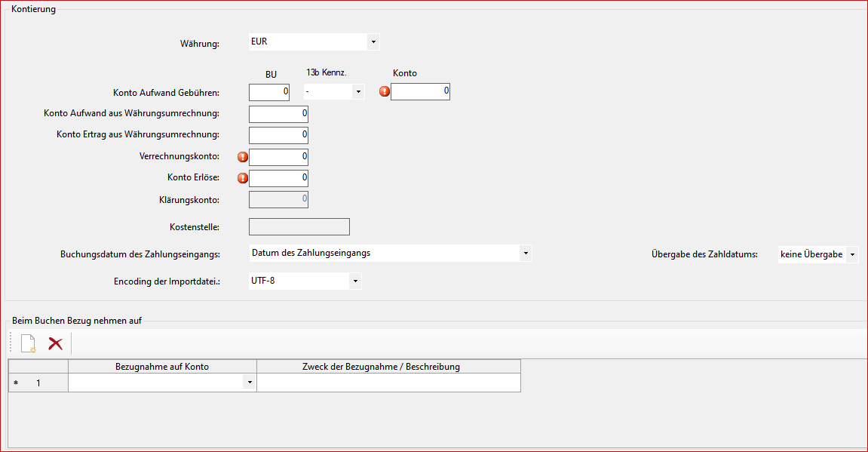Open the Währung EUR dropdown
The image size is (868, 452).
coord(373,42)
